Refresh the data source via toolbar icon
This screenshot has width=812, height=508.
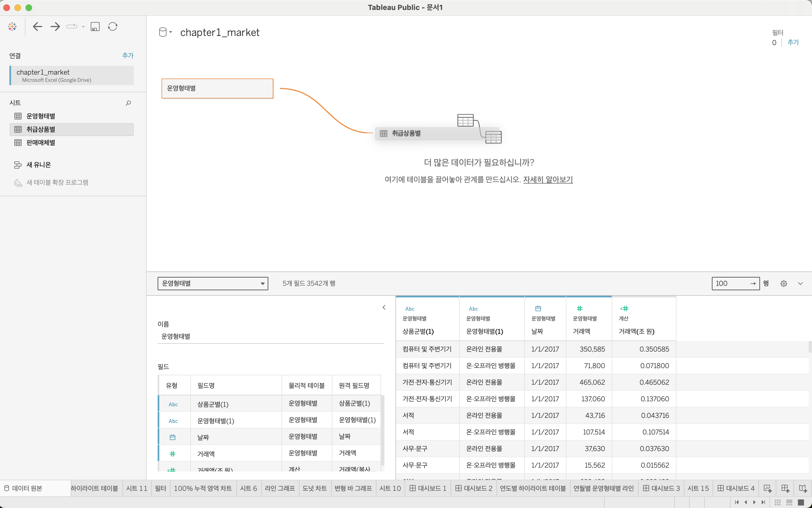(113, 27)
